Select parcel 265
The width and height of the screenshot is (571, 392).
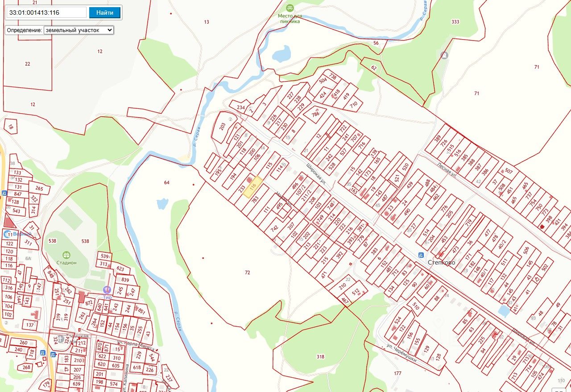[x=39, y=189]
